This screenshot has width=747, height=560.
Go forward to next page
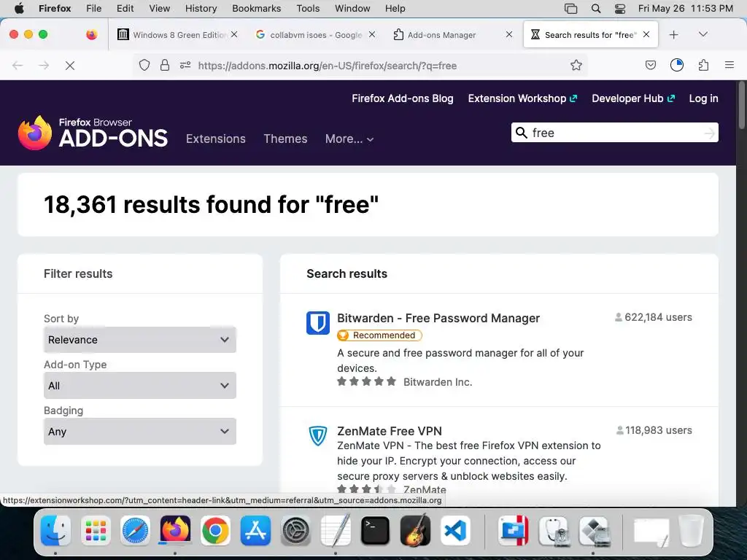[x=44, y=66]
